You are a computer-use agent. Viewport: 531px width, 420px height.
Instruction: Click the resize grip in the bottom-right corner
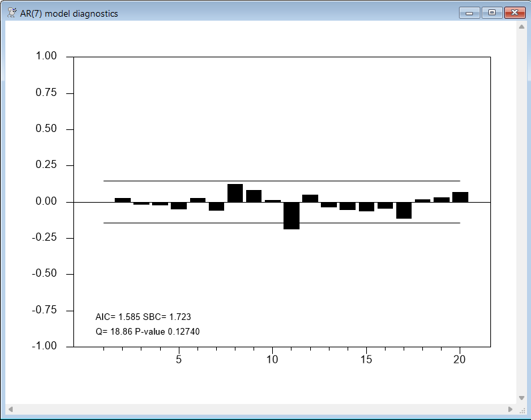(x=521, y=409)
